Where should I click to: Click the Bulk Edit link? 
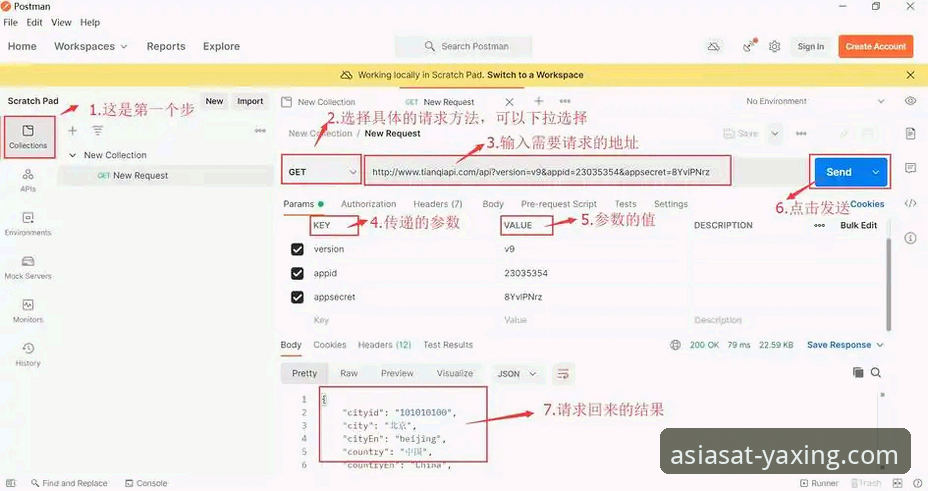(858, 225)
